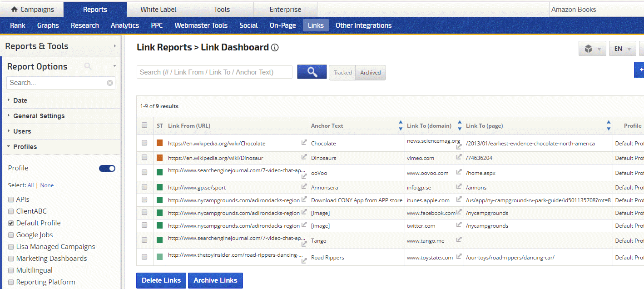Click orange status swatch for Dinosaur row

coord(159,158)
